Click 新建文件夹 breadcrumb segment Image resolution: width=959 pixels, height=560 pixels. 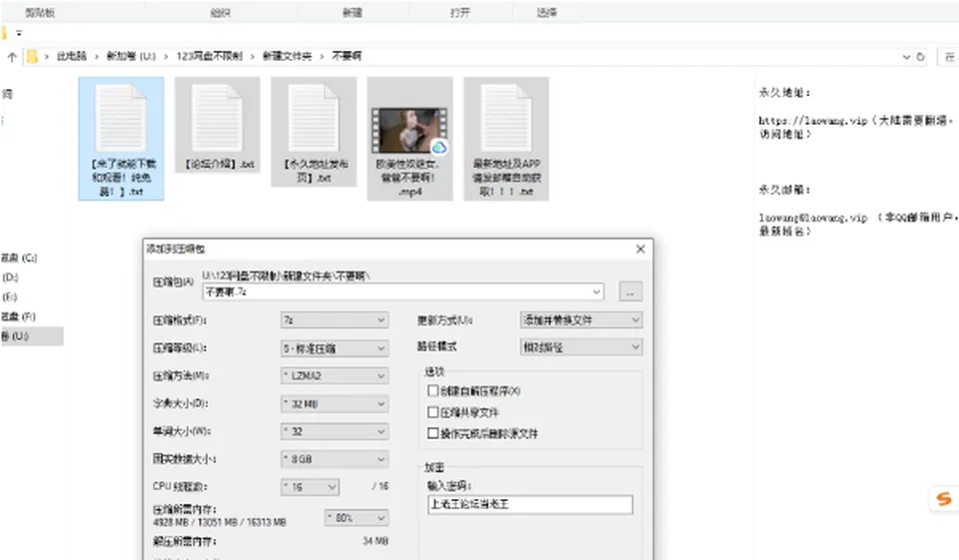pyautogui.click(x=287, y=56)
